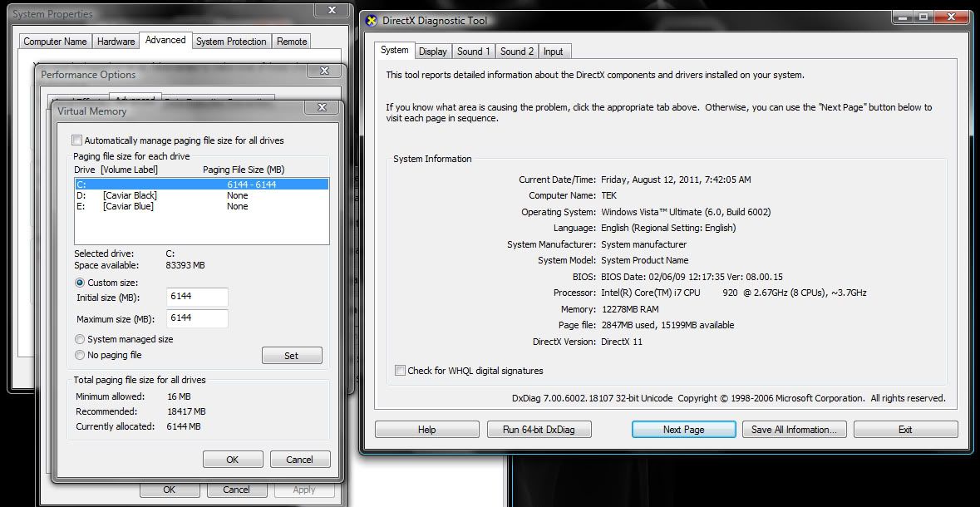The height and width of the screenshot is (507, 980).
Task: Check the WHQL digital signatures box
Action: click(400, 371)
